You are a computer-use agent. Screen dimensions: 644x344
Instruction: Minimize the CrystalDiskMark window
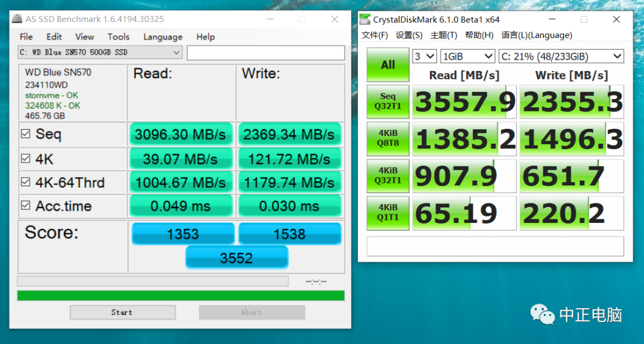(x=552, y=19)
